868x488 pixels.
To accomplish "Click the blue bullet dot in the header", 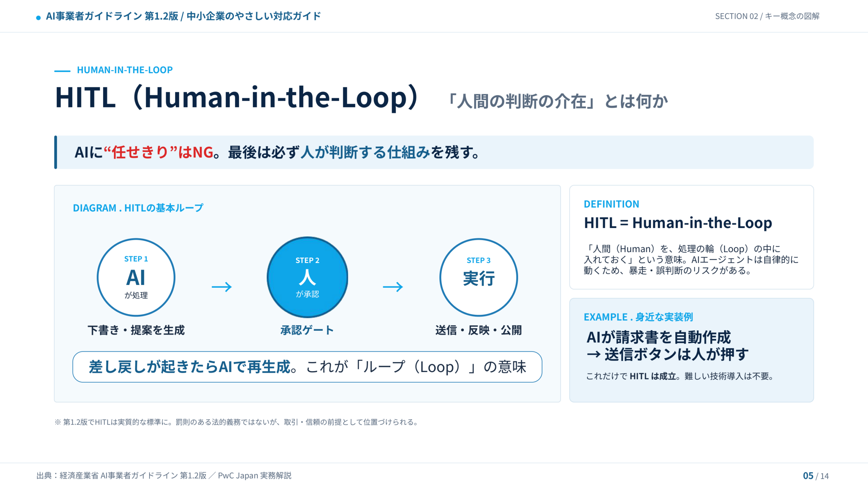I will pos(38,18).
